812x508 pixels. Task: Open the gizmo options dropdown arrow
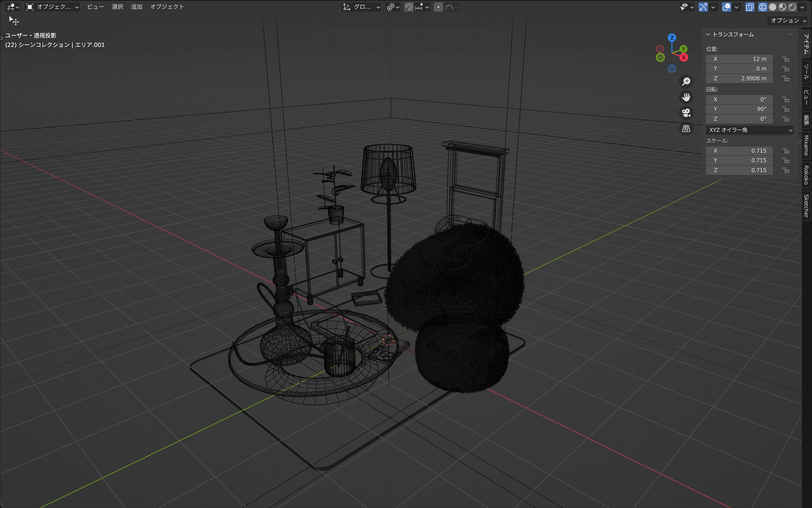click(x=713, y=7)
